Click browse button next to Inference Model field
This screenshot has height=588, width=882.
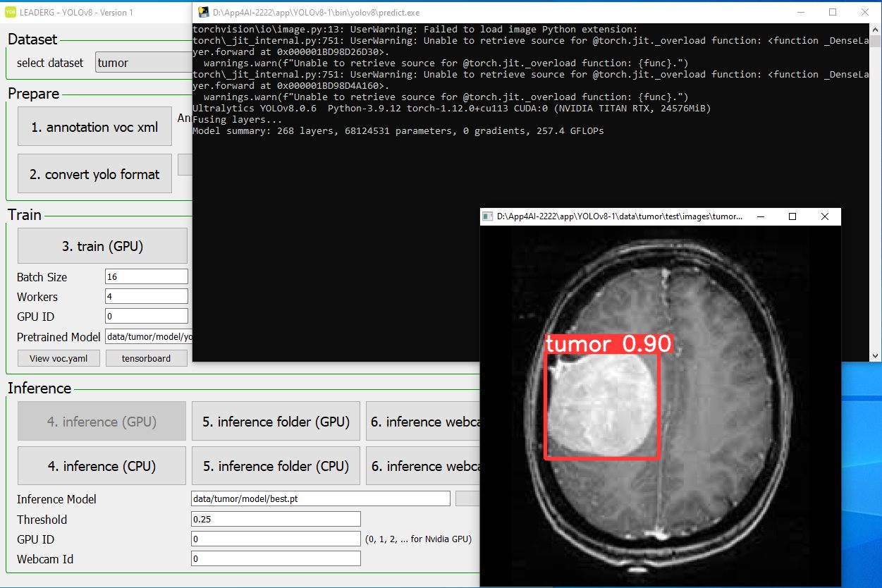(x=467, y=498)
